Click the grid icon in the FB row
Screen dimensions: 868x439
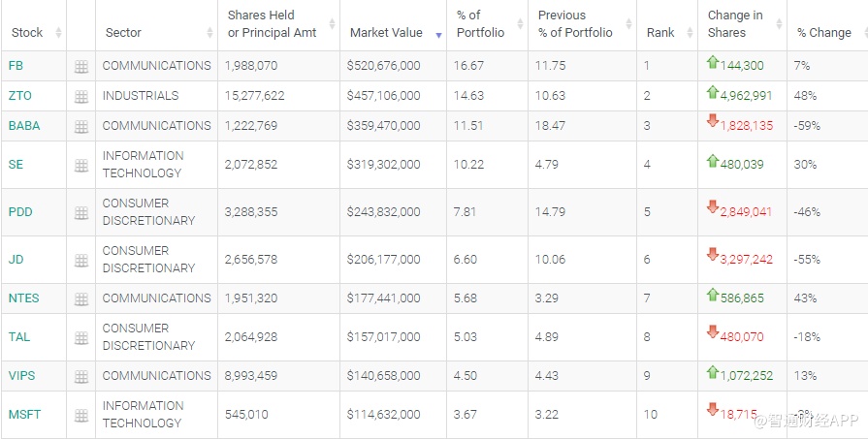[x=81, y=67]
